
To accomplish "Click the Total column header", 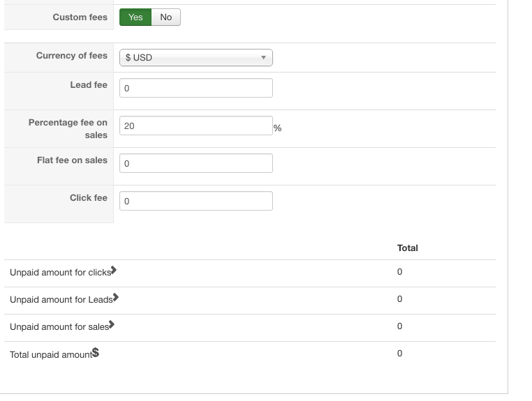I will click(407, 248).
